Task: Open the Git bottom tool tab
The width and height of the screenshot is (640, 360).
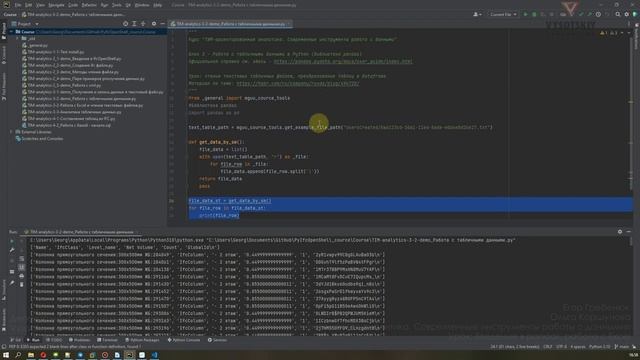Action: pyautogui.click(x=16, y=340)
